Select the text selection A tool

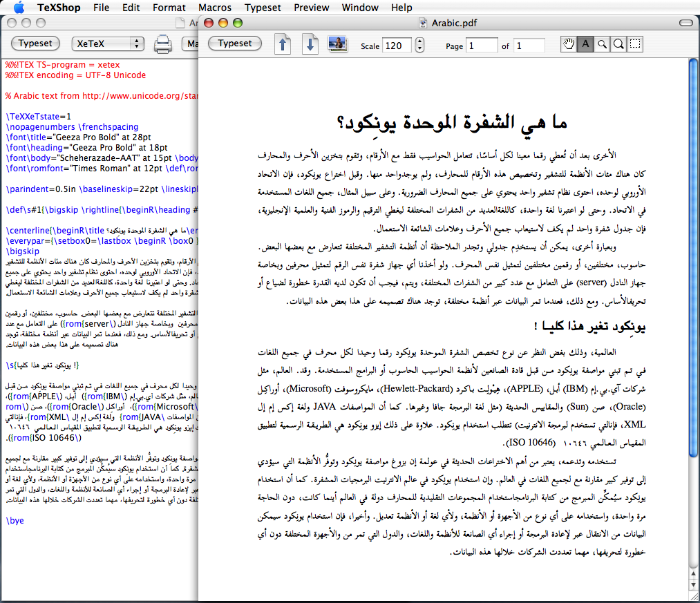tap(585, 44)
